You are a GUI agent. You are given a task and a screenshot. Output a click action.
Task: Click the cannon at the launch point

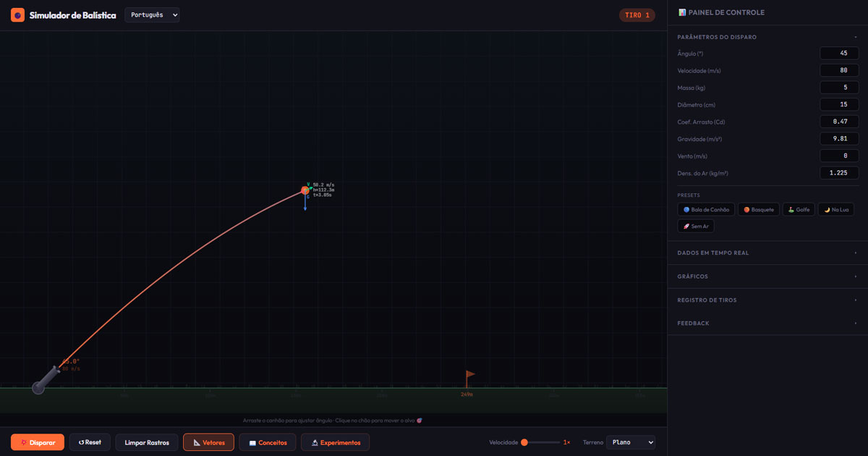tap(45, 381)
